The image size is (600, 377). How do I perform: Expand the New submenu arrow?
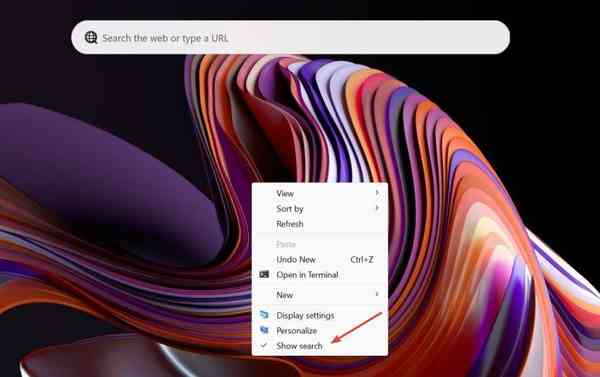pos(377,294)
